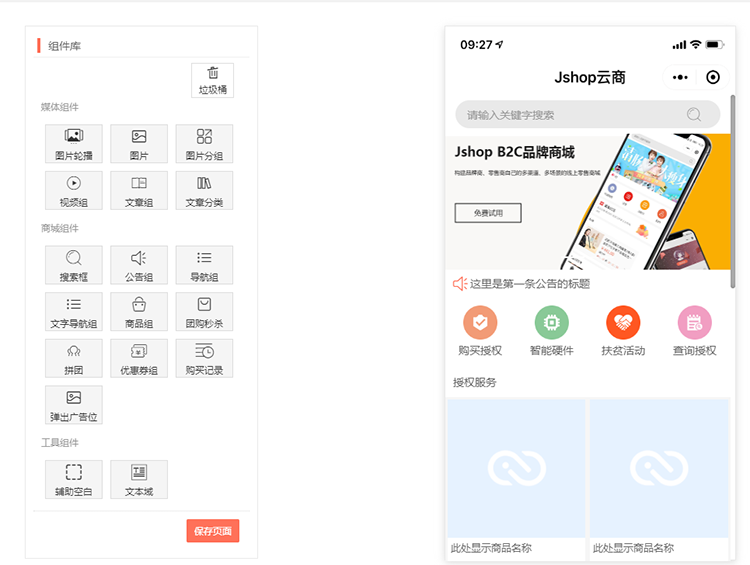The width and height of the screenshot is (750, 565).
Task: Click the announcement 这里是第一条公告的标题
Action: [529, 284]
